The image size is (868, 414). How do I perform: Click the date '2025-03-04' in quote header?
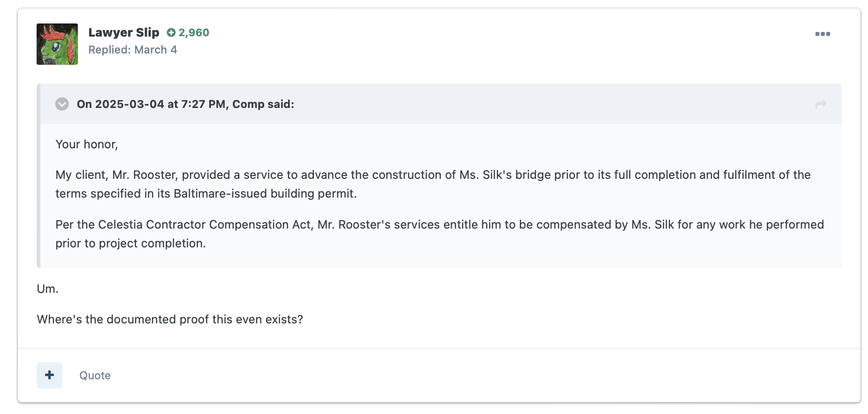pos(129,104)
